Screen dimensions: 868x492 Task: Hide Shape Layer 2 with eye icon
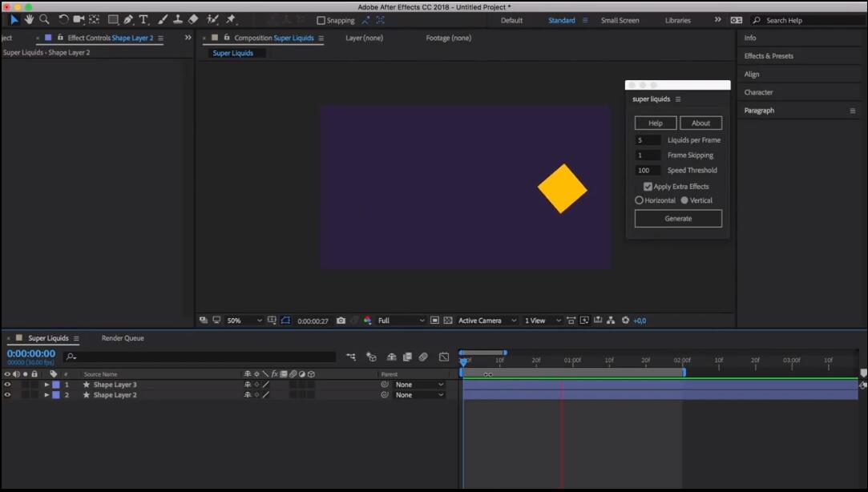pyautogui.click(x=7, y=394)
